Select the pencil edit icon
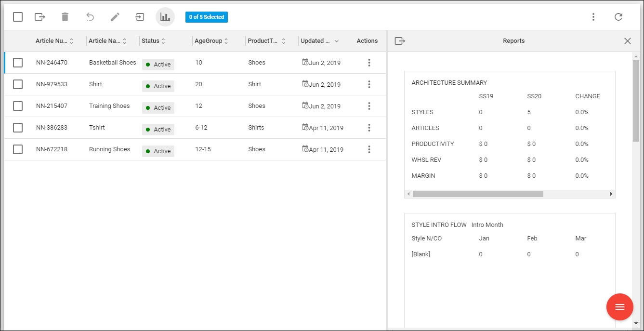This screenshot has width=644, height=331. coord(115,17)
